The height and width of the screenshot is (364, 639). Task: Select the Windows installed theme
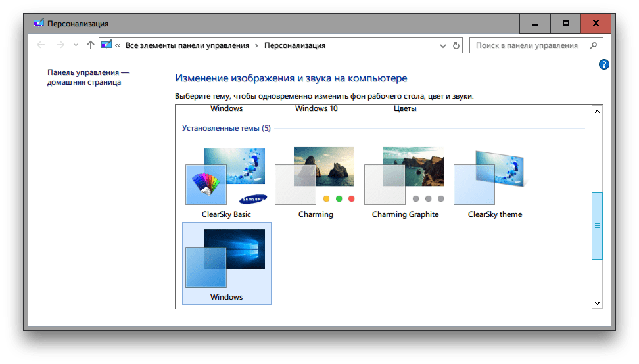[226, 263]
